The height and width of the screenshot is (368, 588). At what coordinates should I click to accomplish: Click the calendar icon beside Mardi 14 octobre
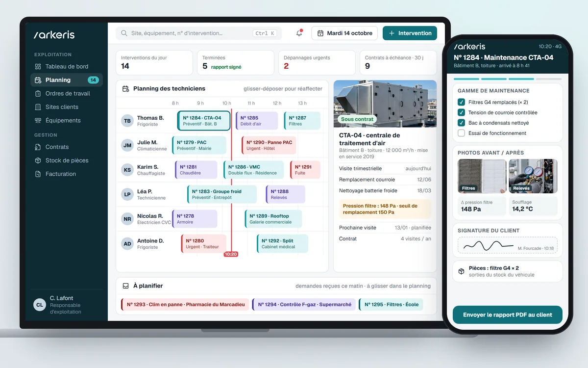click(x=320, y=33)
